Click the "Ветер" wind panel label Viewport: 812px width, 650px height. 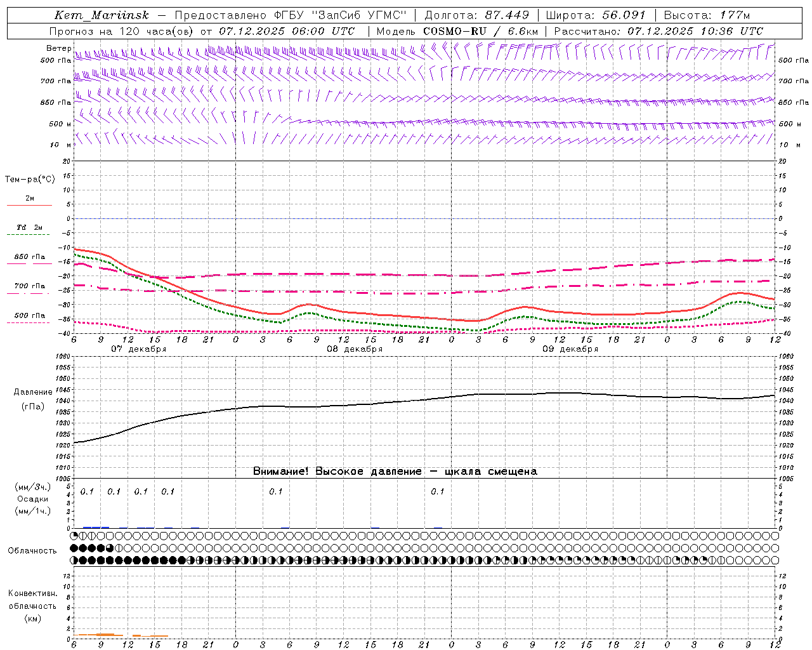tap(59, 48)
